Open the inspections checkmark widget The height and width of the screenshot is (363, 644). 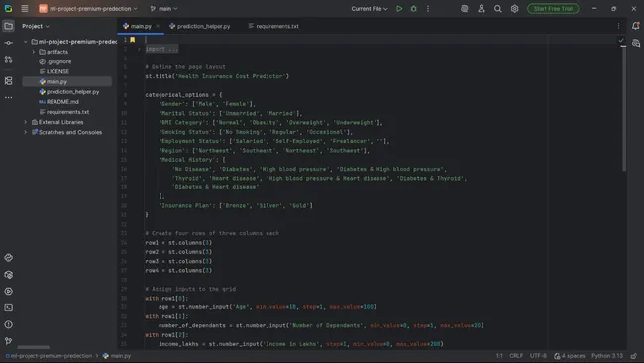click(621, 40)
